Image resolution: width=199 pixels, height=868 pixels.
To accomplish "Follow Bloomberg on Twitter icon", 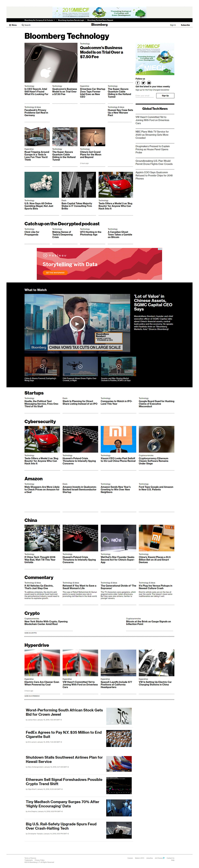I will pos(143,83).
